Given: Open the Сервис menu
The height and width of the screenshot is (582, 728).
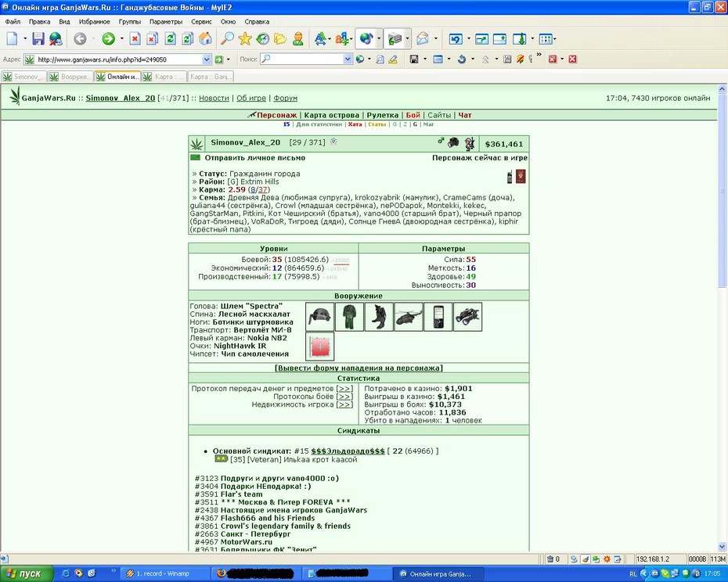Looking at the screenshot, I should 201,22.
